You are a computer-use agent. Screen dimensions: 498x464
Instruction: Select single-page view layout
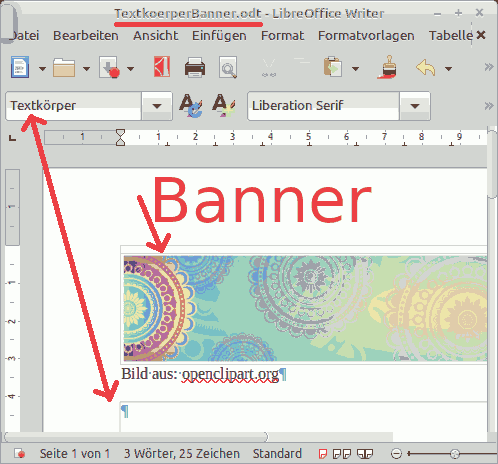pyautogui.click(x=323, y=453)
